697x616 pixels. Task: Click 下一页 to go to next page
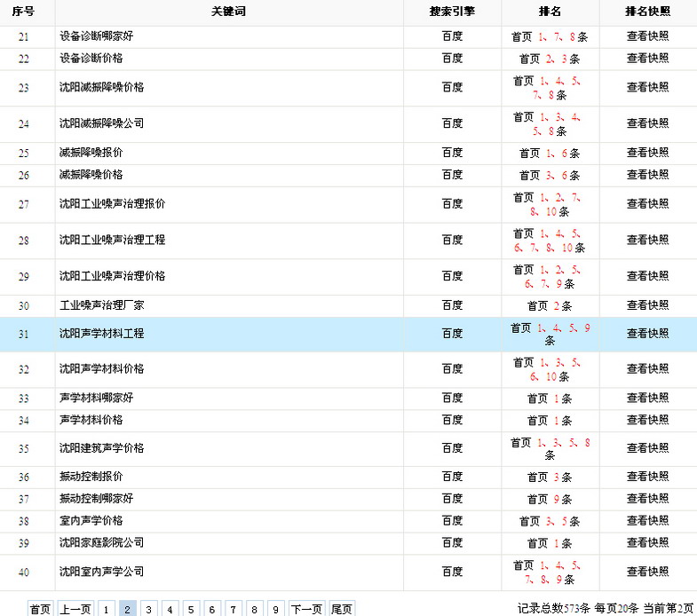306,609
